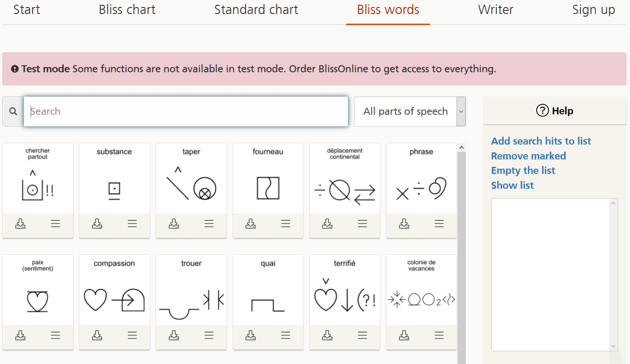Screen dimensions: 630x364
Task: Click the download icon under 'compassion'
Action: coord(97,336)
